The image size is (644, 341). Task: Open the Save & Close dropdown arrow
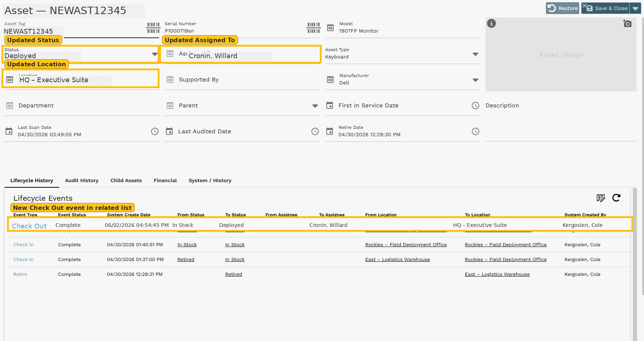(x=635, y=8)
